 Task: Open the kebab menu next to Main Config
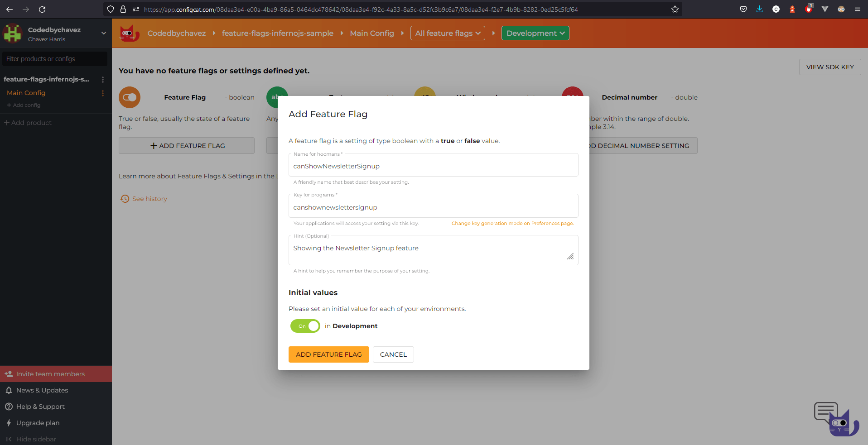click(103, 93)
